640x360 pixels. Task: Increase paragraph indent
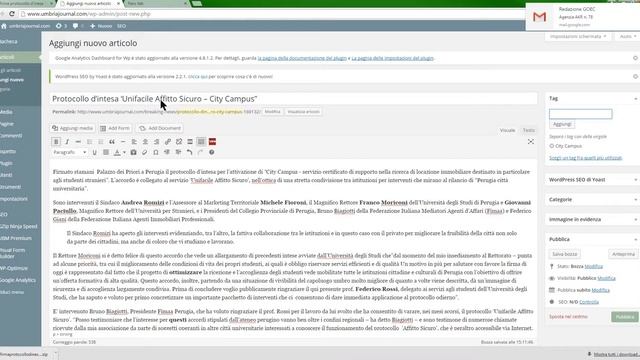tap(178, 152)
